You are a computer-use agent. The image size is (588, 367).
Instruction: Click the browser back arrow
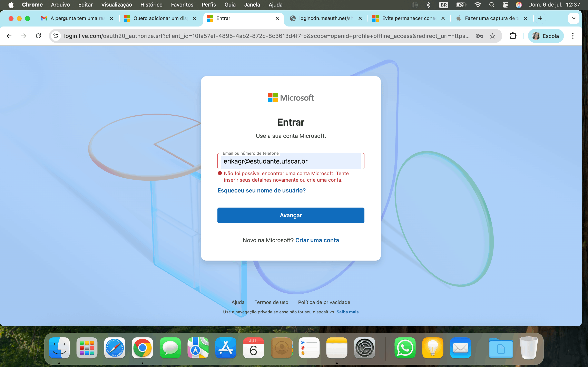tap(9, 36)
